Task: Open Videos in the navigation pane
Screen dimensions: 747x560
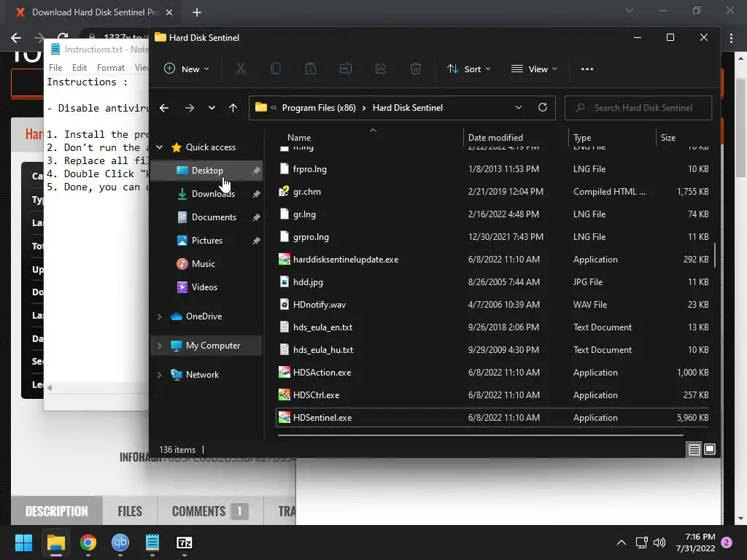Action: [x=206, y=287]
